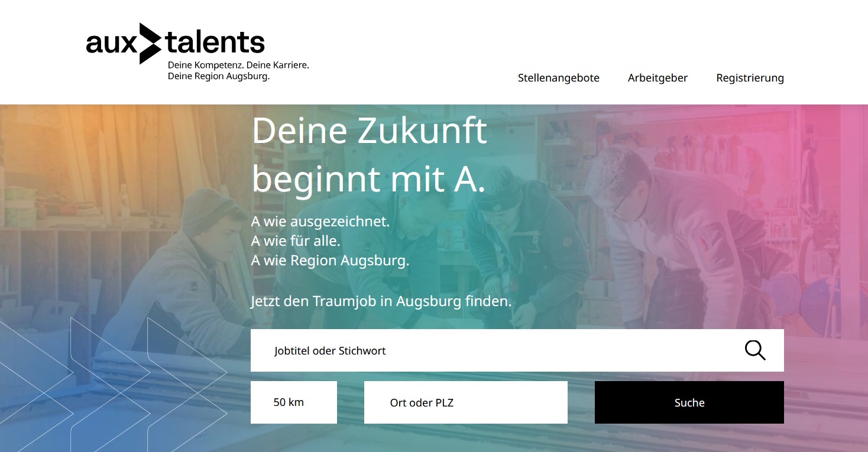Focus the Jobtitel oder Stichwort field
868x452 pixels.
pyautogui.click(x=517, y=350)
